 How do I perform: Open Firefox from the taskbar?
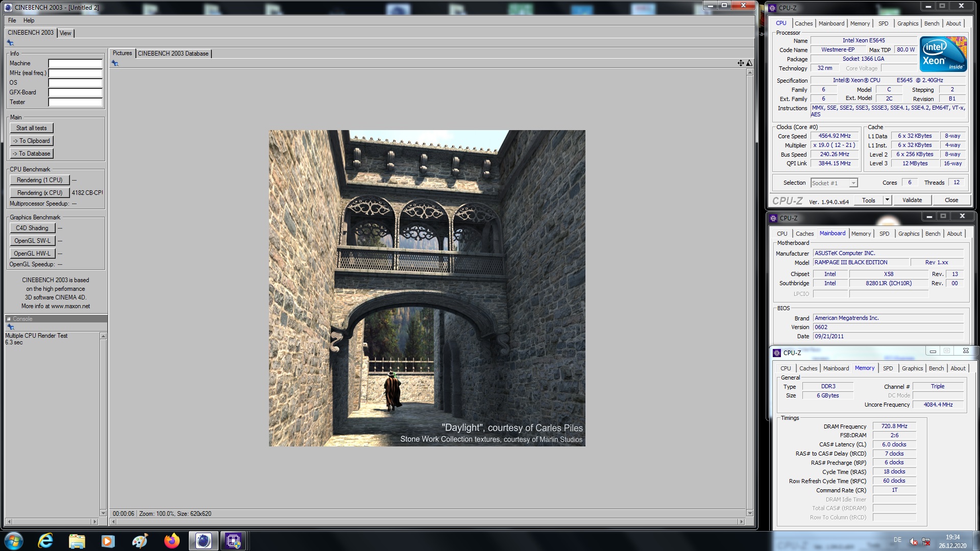point(172,541)
